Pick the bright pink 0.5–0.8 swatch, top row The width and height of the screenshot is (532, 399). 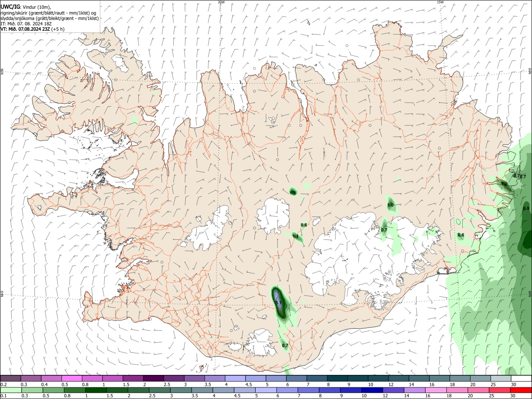pyautogui.click(x=72, y=379)
